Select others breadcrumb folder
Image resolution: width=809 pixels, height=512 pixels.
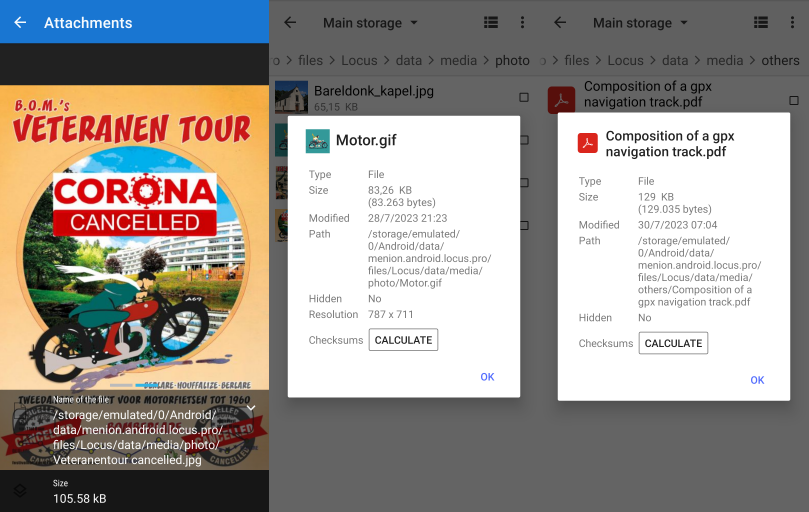click(780, 60)
